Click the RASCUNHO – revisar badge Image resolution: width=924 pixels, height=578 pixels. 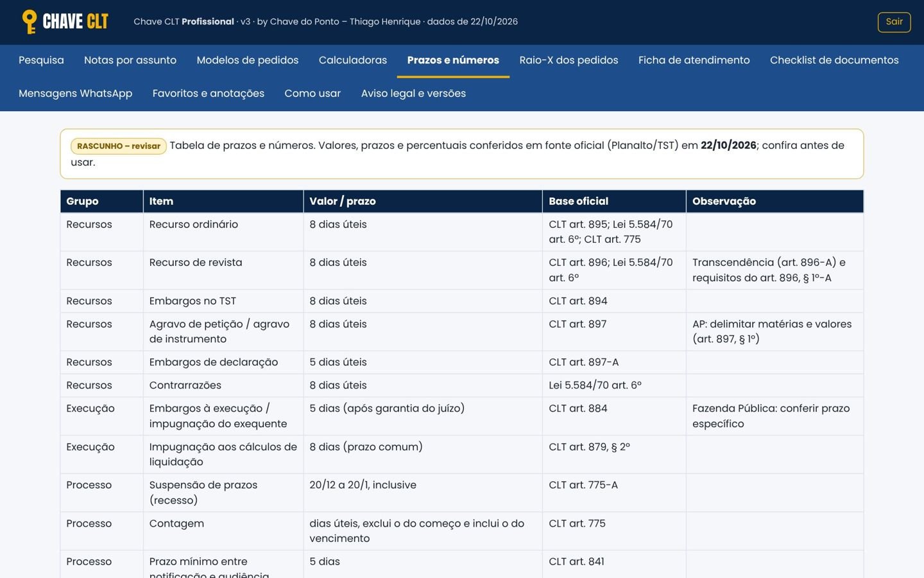coord(119,146)
